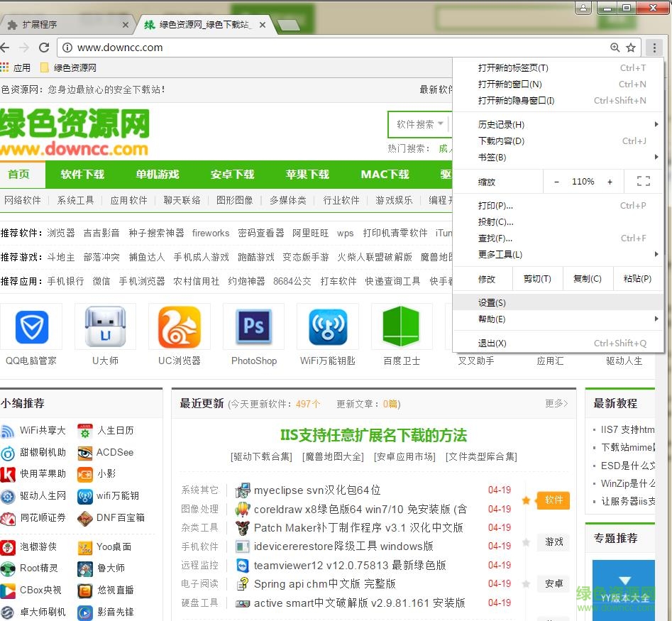672x621 pixels.
Task: Open the 影音先锋 player icon
Action: [85, 612]
